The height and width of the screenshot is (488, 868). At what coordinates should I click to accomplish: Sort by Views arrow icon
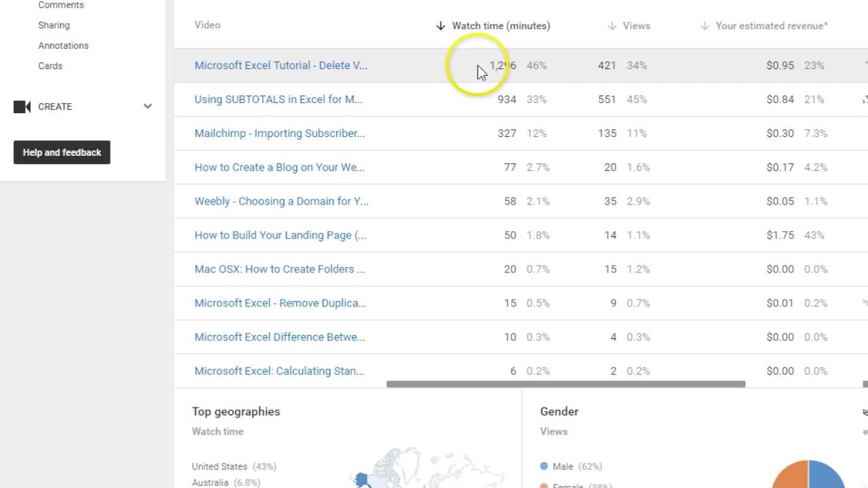tap(612, 26)
